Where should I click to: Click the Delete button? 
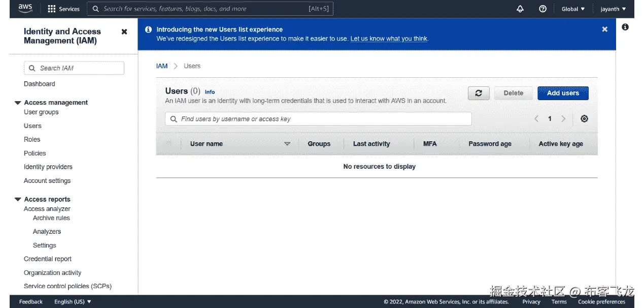coord(513,93)
